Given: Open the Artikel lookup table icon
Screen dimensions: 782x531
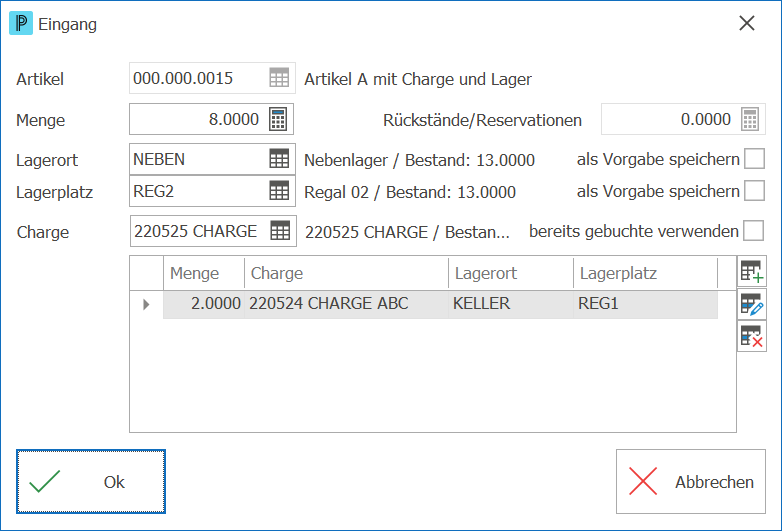Looking at the screenshot, I should [279, 78].
